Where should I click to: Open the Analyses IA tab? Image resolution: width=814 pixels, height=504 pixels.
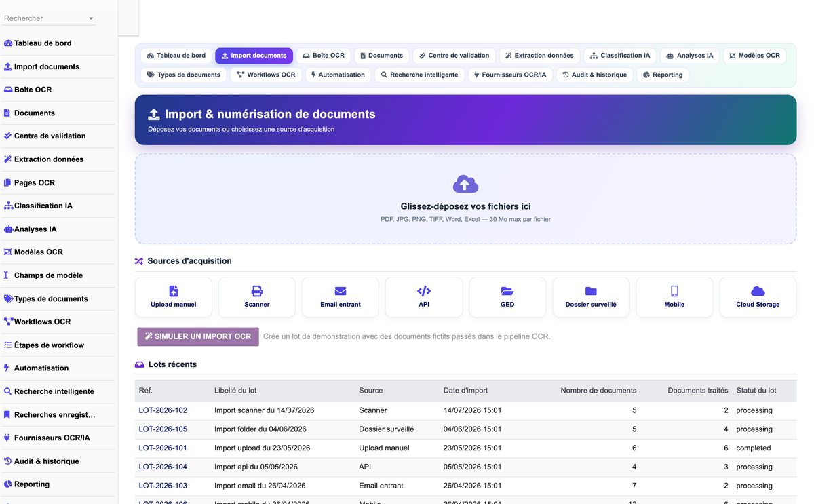pyautogui.click(x=690, y=56)
